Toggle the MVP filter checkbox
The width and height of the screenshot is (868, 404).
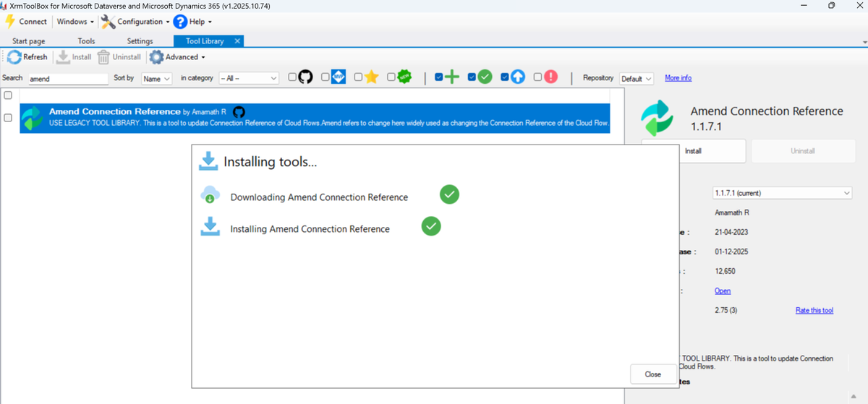[325, 77]
